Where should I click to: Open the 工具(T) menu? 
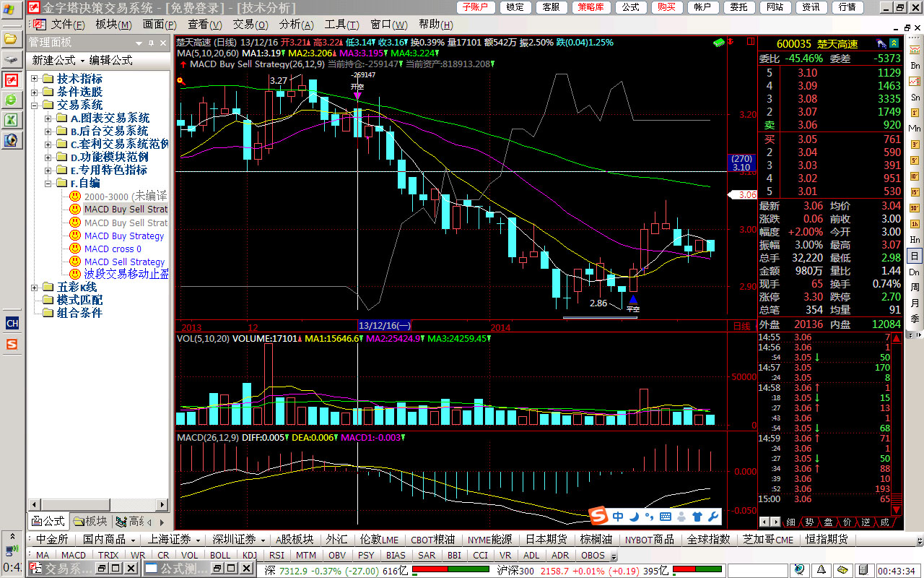pyautogui.click(x=342, y=25)
